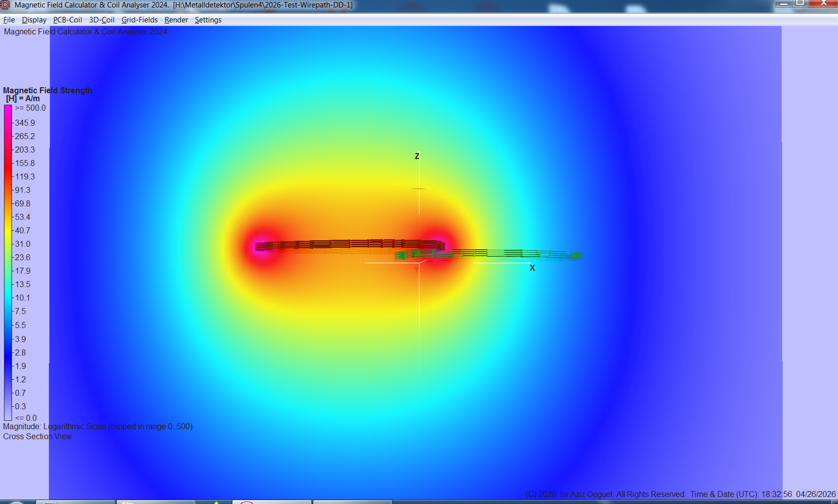Open the Display menu

[x=34, y=20]
